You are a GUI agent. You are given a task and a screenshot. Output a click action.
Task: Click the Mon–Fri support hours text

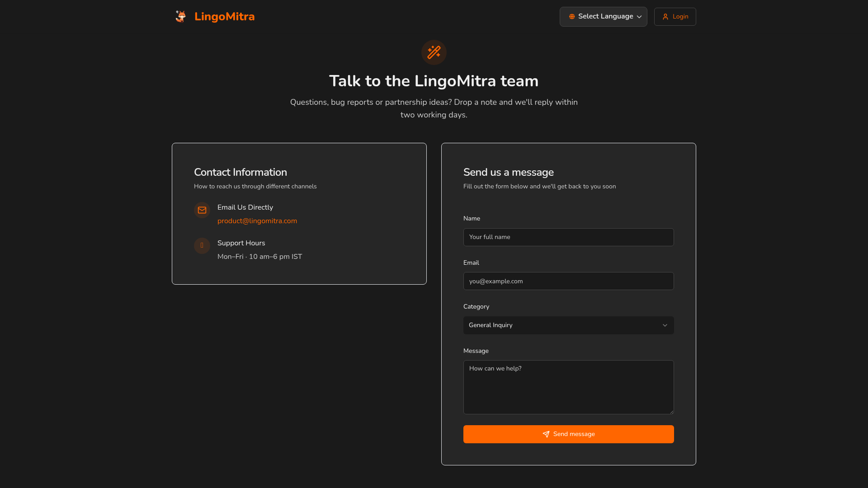[x=259, y=257]
